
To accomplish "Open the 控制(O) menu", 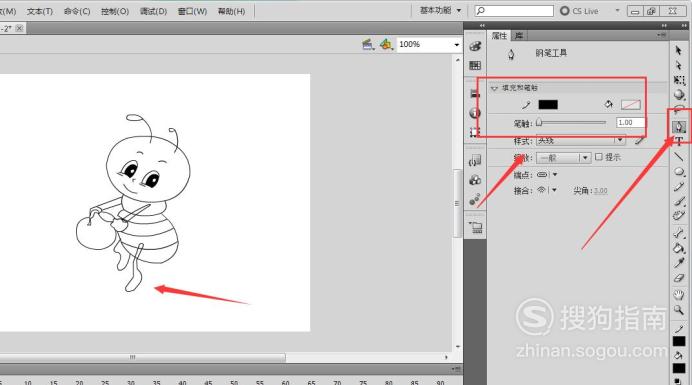I will click(x=115, y=11).
